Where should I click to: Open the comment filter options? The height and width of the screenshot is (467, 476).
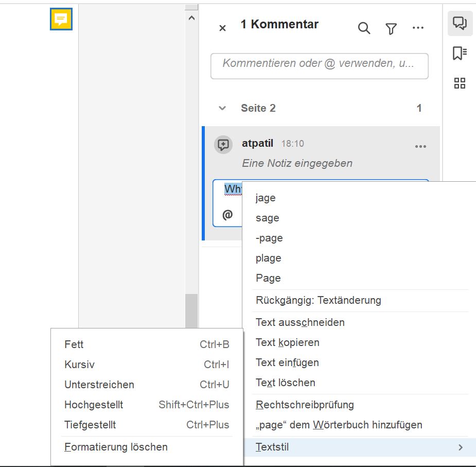coord(391,29)
